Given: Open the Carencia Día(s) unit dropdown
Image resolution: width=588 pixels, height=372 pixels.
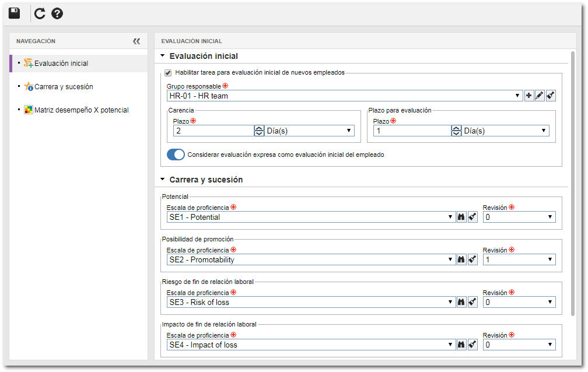Looking at the screenshot, I should 309,131.
